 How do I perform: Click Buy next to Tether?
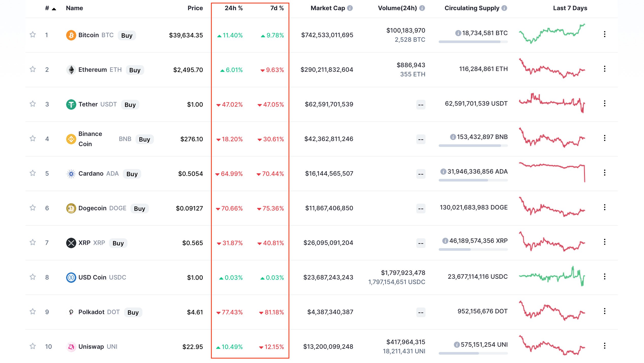(130, 105)
